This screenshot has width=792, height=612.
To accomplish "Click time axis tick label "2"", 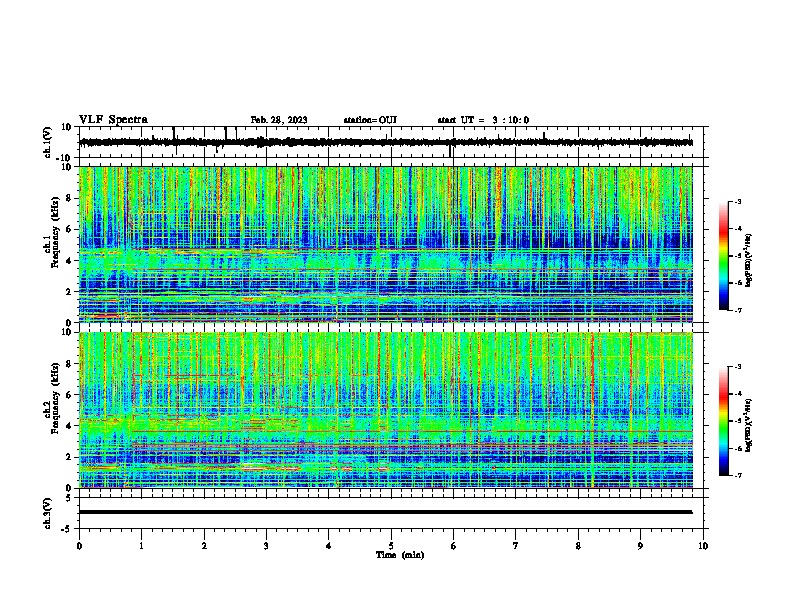I will [204, 546].
